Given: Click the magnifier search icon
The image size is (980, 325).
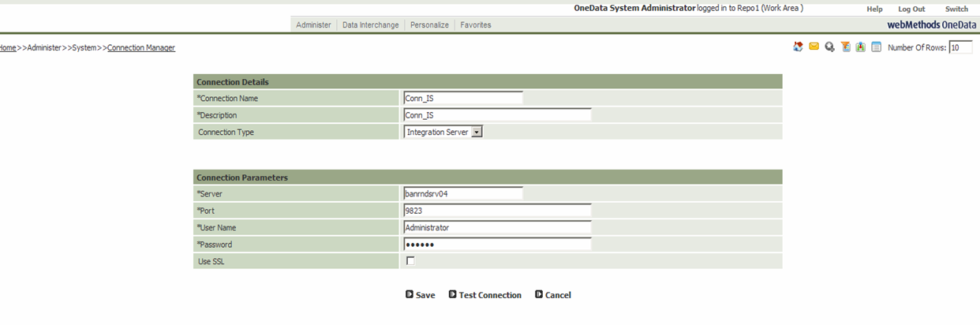Looking at the screenshot, I should 829,47.
